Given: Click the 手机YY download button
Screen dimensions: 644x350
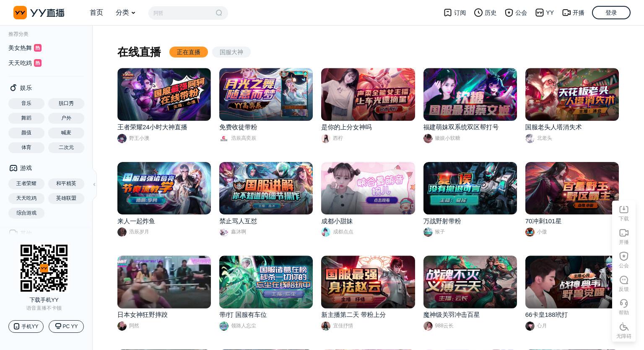Looking at the screenshot, I should click(26, 326).
